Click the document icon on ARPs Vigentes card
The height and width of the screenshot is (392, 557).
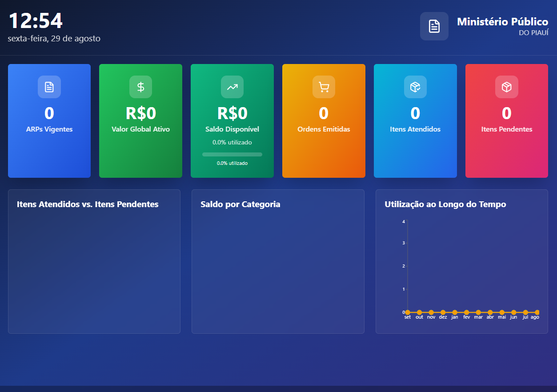[49, 87]
